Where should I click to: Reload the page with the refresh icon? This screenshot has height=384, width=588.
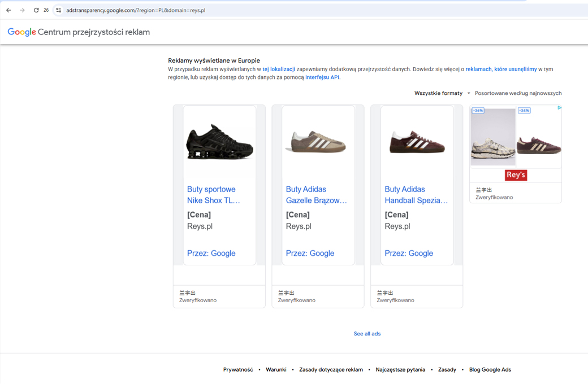(36, 10)
